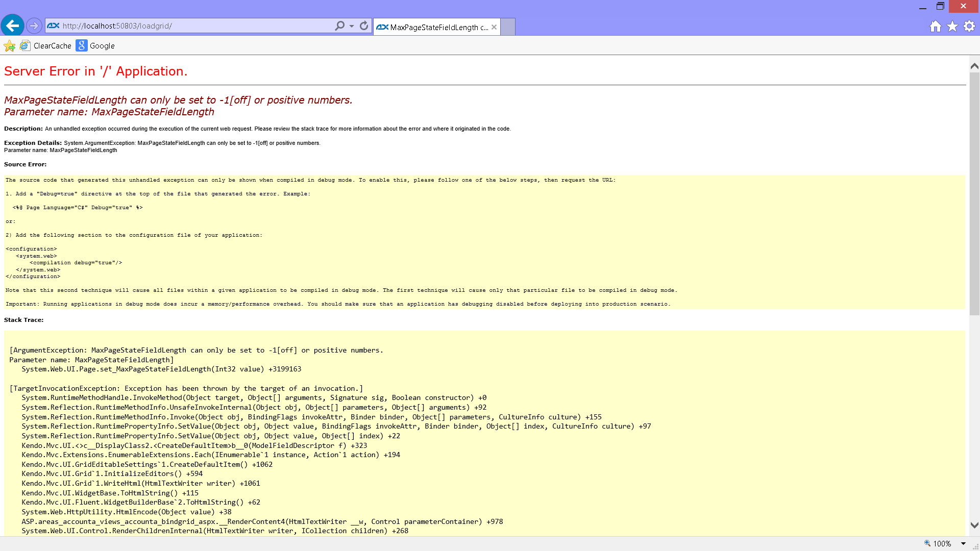This screenshot has width=980, height=551.
Task: Add to favorites bar star icon
Action: click(x=9, y=46)
